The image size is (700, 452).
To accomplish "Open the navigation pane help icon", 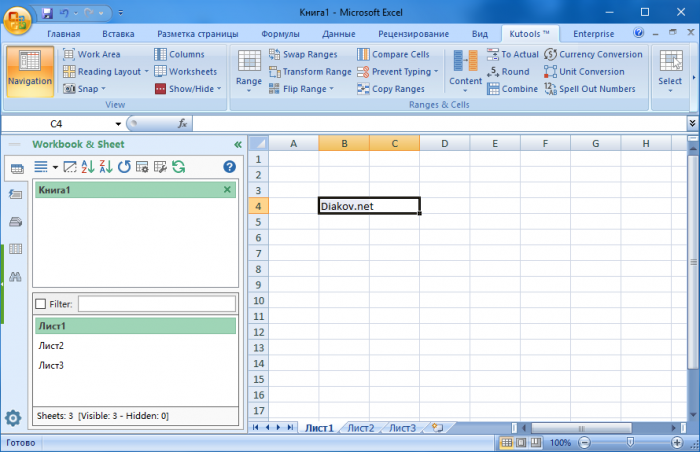I will (229, 167).
